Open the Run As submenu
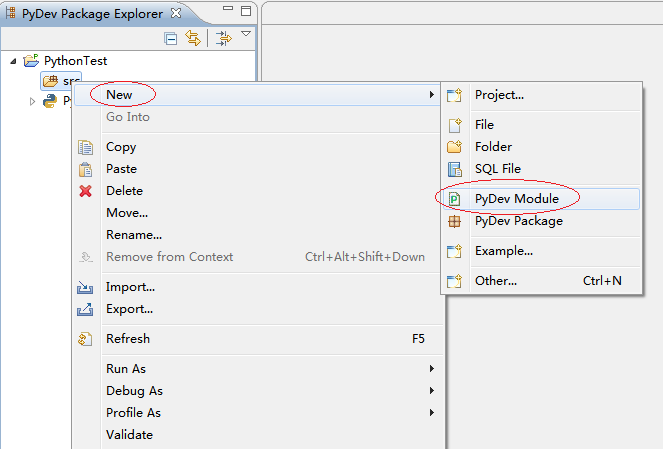Image resolution: width=663 pixels, height=449 pixels. (126, 369)
